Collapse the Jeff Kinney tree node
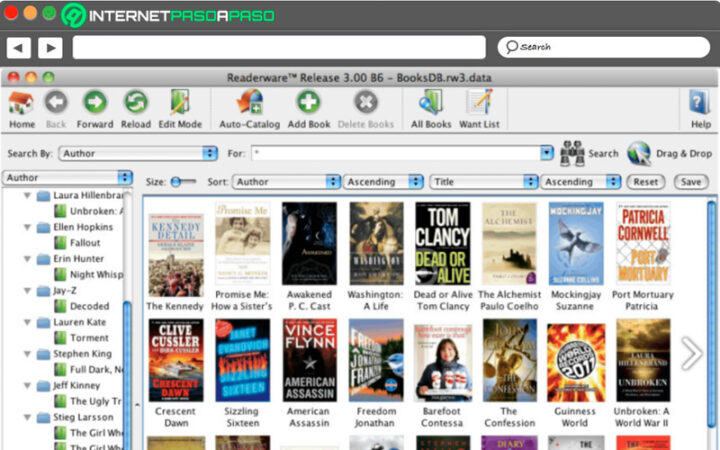The image size is (720, 450). 27,386
